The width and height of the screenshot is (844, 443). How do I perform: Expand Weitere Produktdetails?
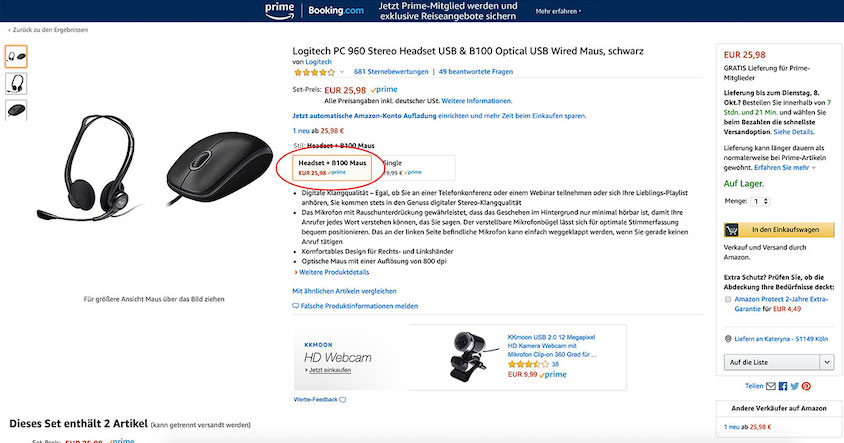(x=334, y=272)
